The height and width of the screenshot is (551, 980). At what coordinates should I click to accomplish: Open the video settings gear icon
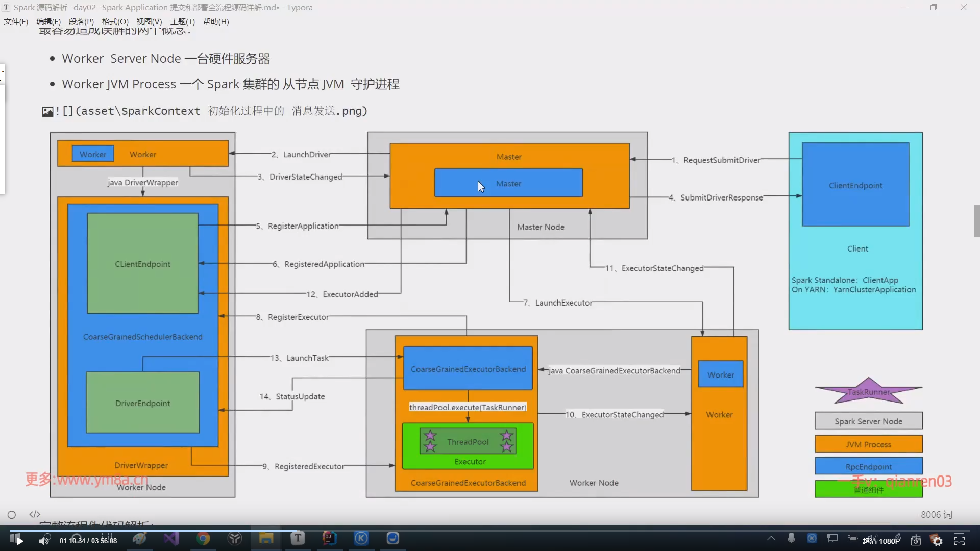(937, 541)
